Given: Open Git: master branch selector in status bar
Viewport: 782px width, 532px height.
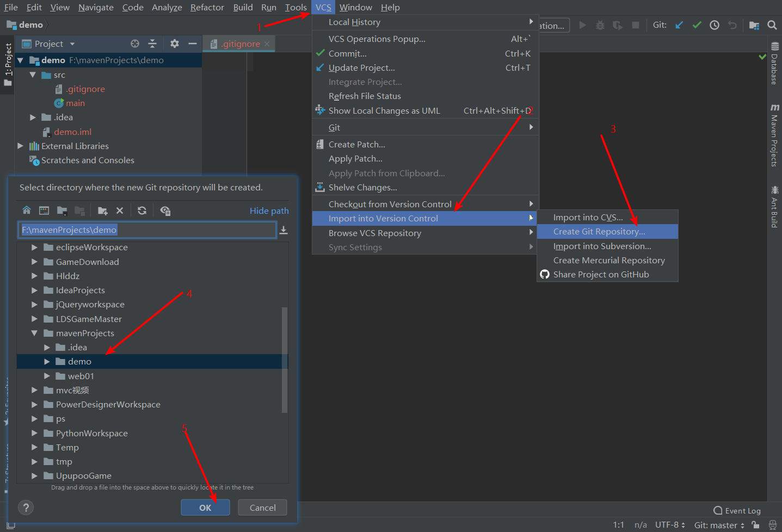Looking at the screenshot, I should [719, 525].
